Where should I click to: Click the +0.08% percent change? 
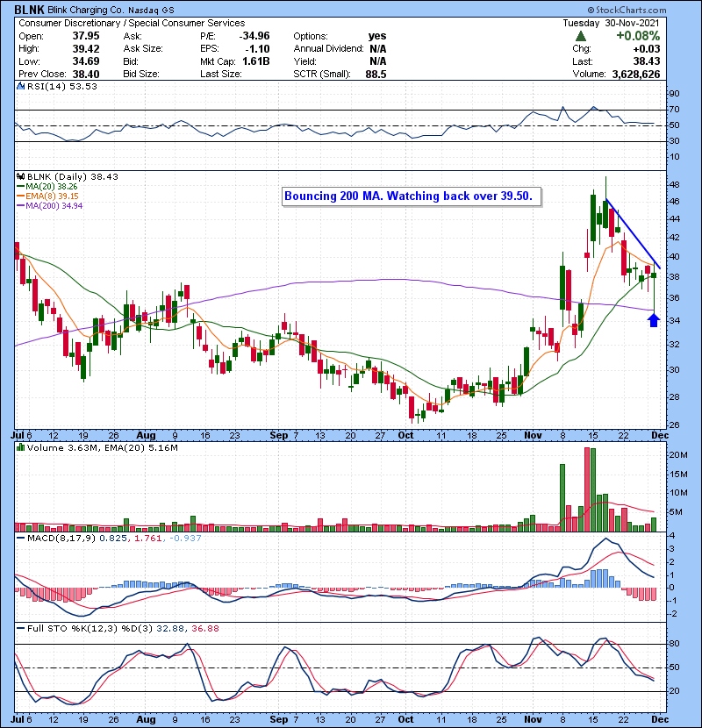[638, 36]
